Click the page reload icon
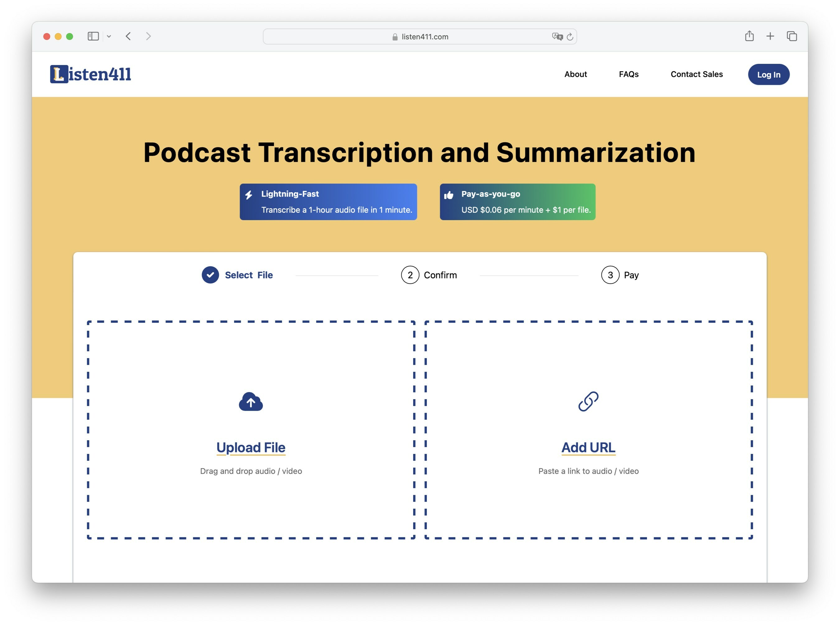 click(570, 37)
